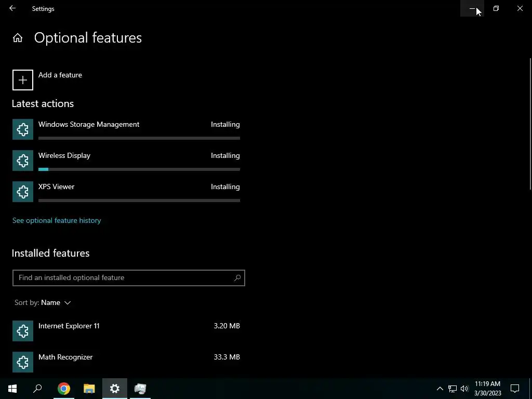This screenshot has width=532, height=399.
Task: Go back using the Settings back arrow
Action: pos(12,8)
